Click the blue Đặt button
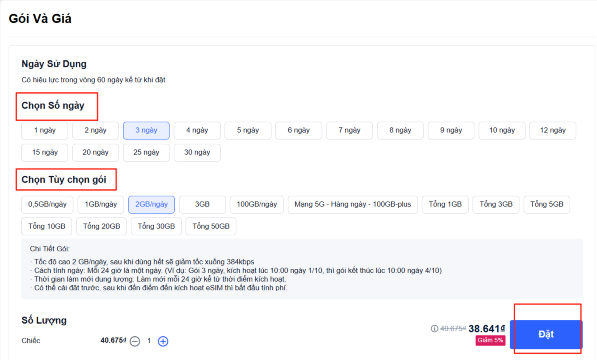Image resolution: width=597 pixels, height=360 pixels. click(546, 334)
